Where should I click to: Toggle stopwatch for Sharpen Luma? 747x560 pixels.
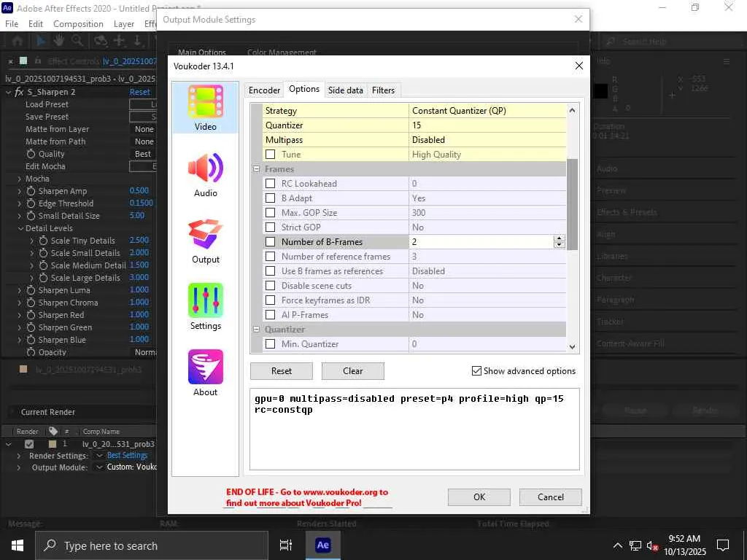pos(31,290)
